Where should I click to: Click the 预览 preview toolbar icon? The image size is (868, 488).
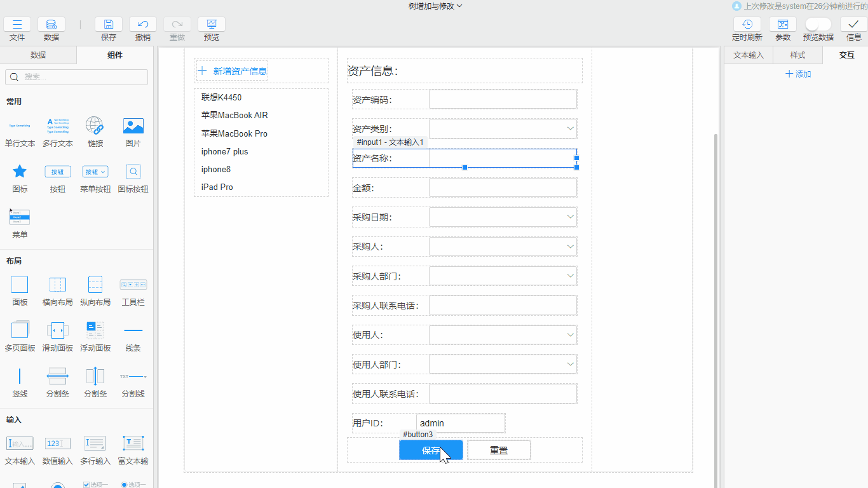click(x=211, y=24)
